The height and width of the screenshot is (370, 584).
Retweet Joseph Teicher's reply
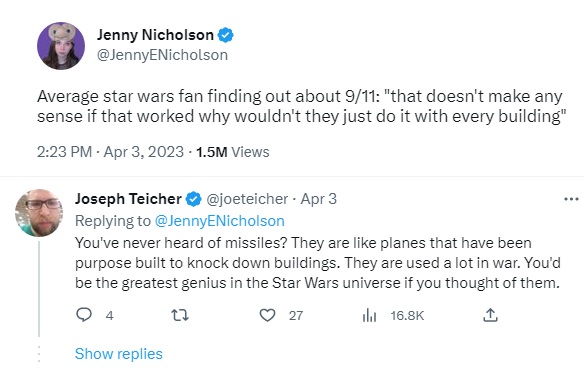[180, 316]
